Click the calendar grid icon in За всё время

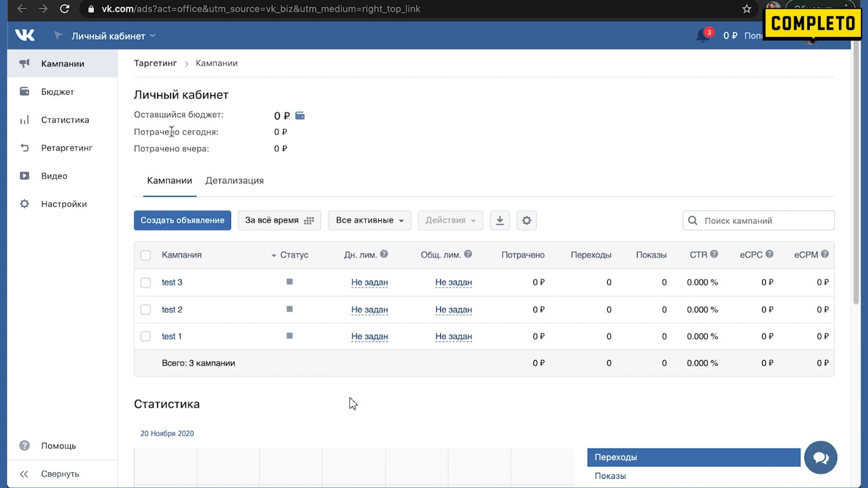(x=309, y=220)
